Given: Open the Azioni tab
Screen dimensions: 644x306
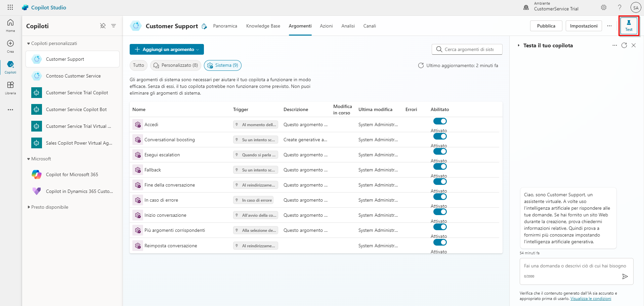Looking at the screenshot, I should (326, 26).
